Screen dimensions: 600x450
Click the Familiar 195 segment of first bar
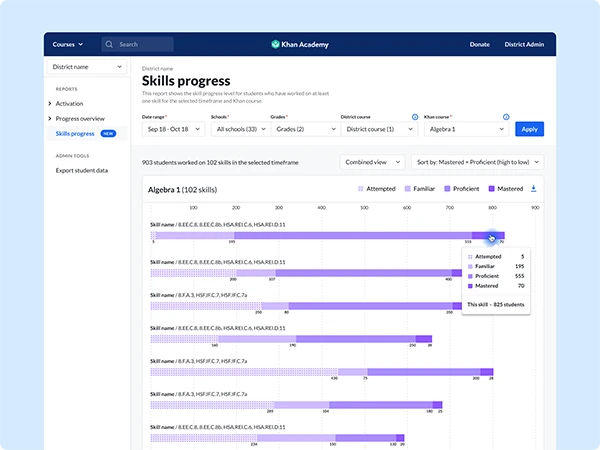coord(195,235)
